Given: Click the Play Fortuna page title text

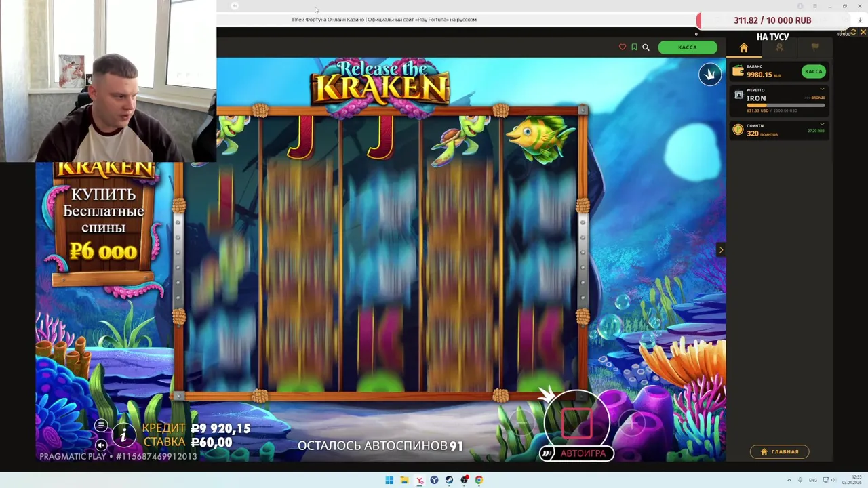Looking at the screenshot, I should click(384, 20).
